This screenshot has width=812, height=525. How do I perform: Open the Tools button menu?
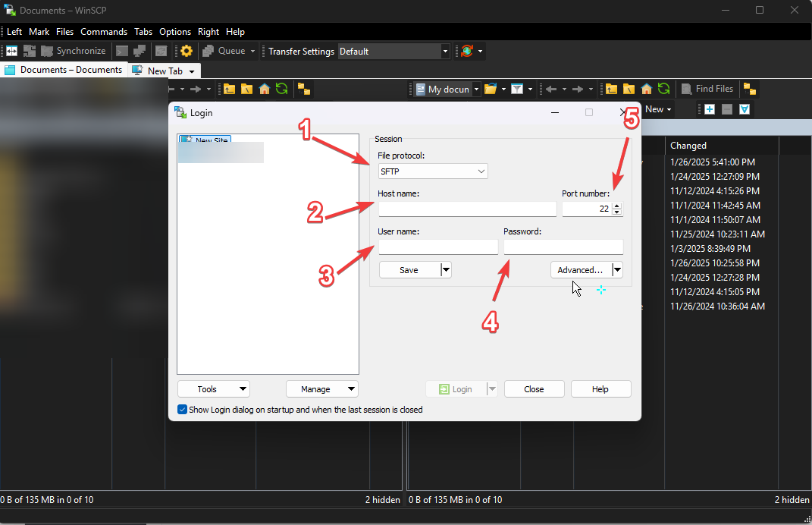(213, 389)
